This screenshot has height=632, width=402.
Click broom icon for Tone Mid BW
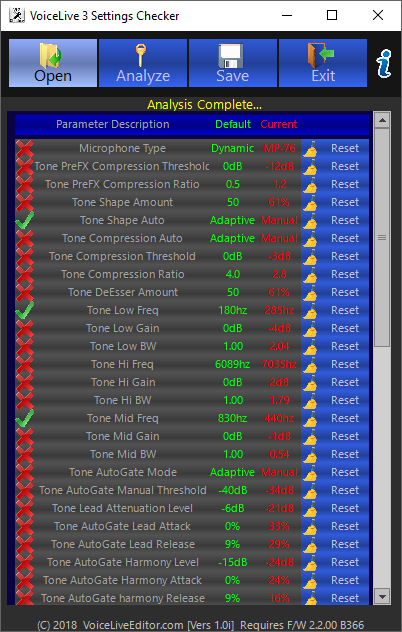pyautogui.click(x=310, y=454)
